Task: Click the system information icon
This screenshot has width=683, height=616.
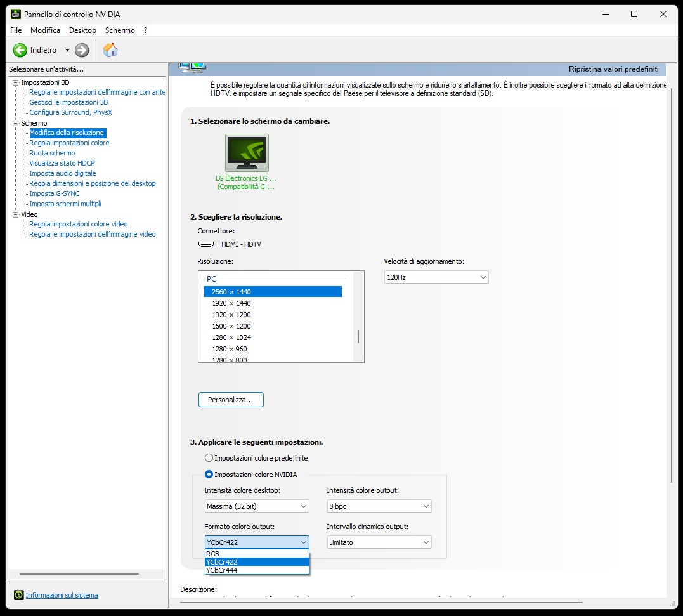Action: (x=19, y=594)
